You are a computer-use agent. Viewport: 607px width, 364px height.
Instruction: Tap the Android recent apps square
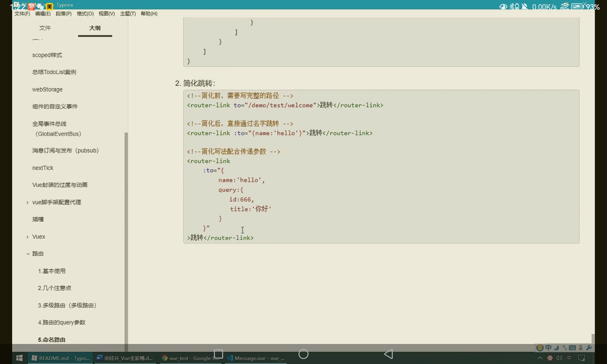219,354
